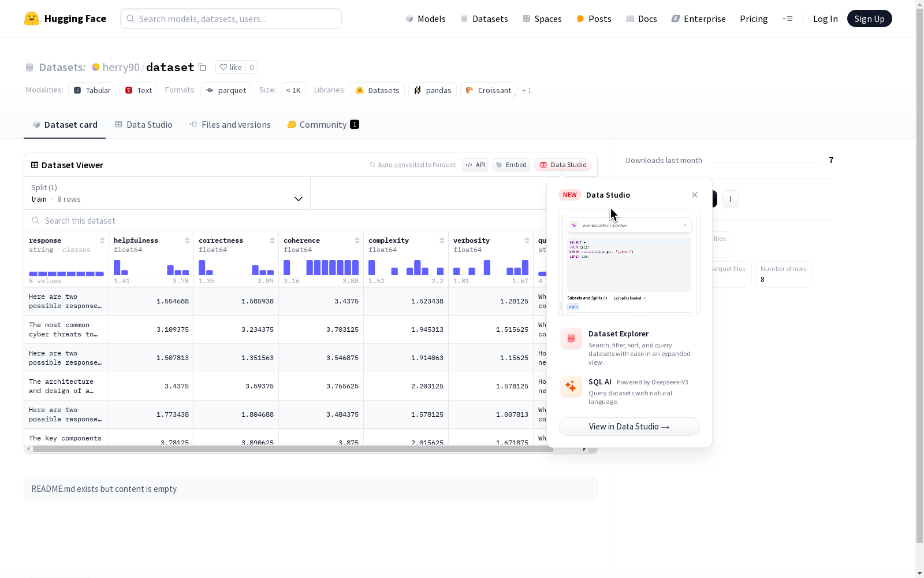Click the table's horizontal scrollbar thumb

[293, 449]
